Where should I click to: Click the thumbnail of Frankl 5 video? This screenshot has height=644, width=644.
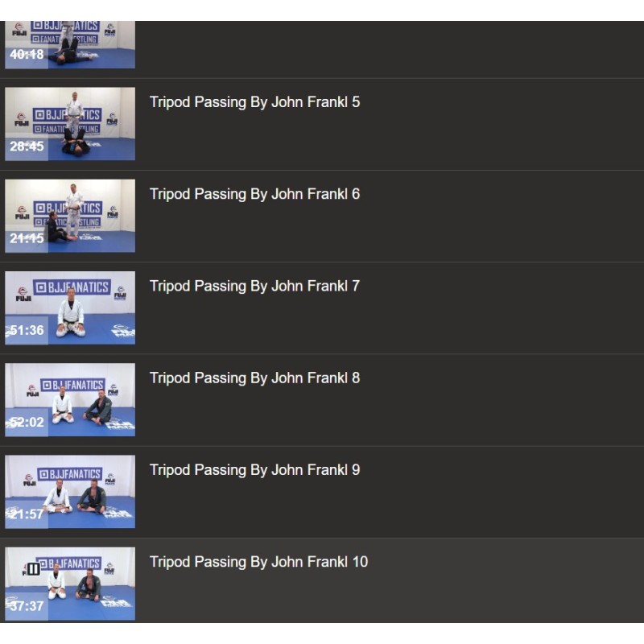[x=70, y=124]
